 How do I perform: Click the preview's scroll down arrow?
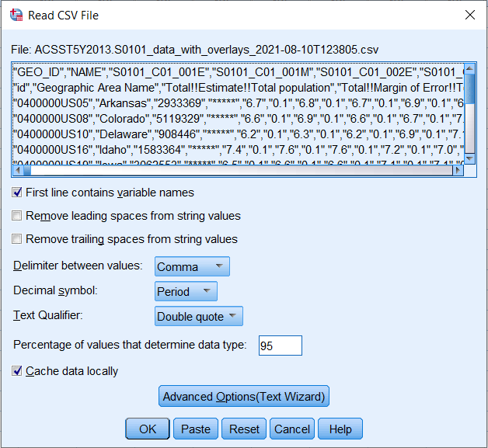(x=469, y=158)
